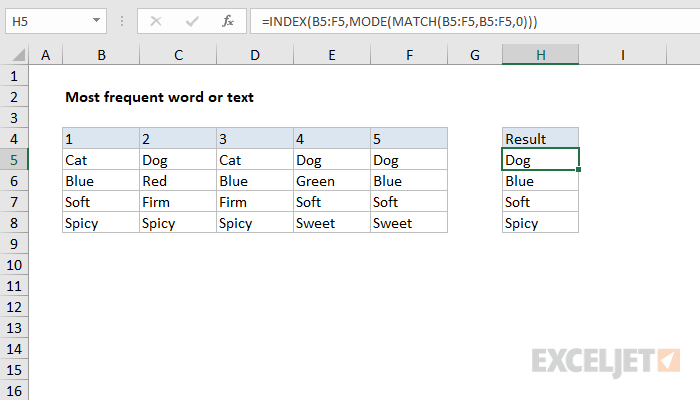Click the title 'Most frequent word or text'
Screen dimensions: 700x400
[159, 97]
